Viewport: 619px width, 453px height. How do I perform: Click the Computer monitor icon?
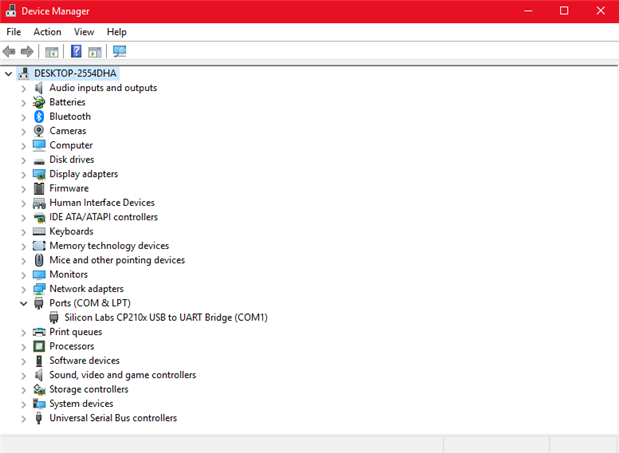[x=39, y=145]
